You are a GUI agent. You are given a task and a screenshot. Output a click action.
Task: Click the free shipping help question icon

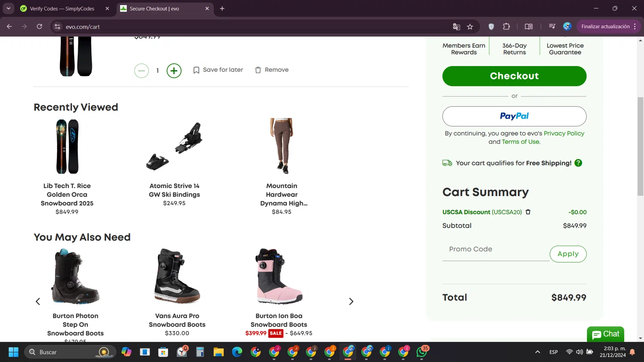coord(578,163)
